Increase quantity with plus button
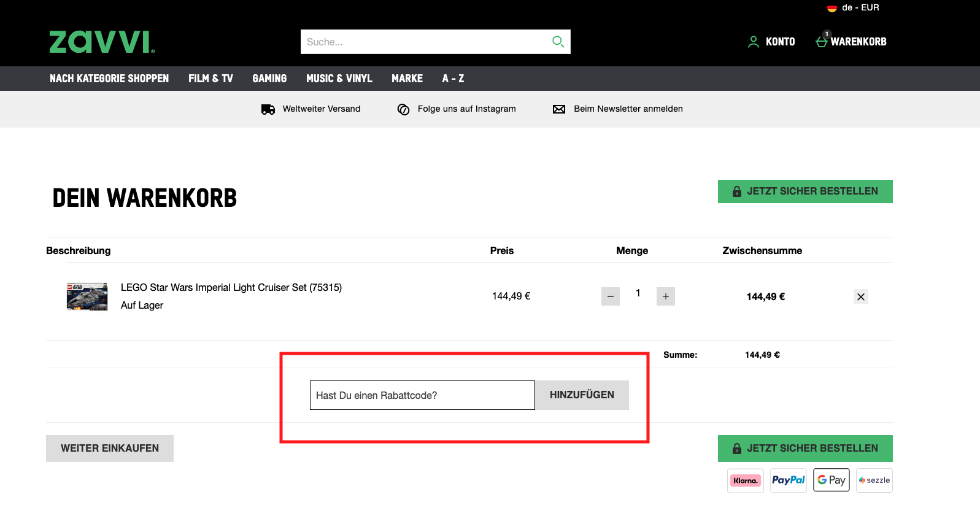980x521 pixels. (666, 296)
